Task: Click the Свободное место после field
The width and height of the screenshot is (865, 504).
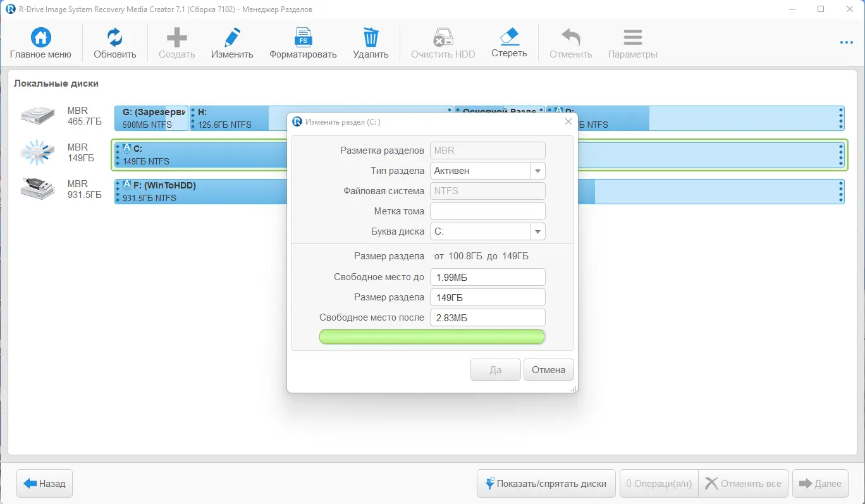Action: (488, 317)
